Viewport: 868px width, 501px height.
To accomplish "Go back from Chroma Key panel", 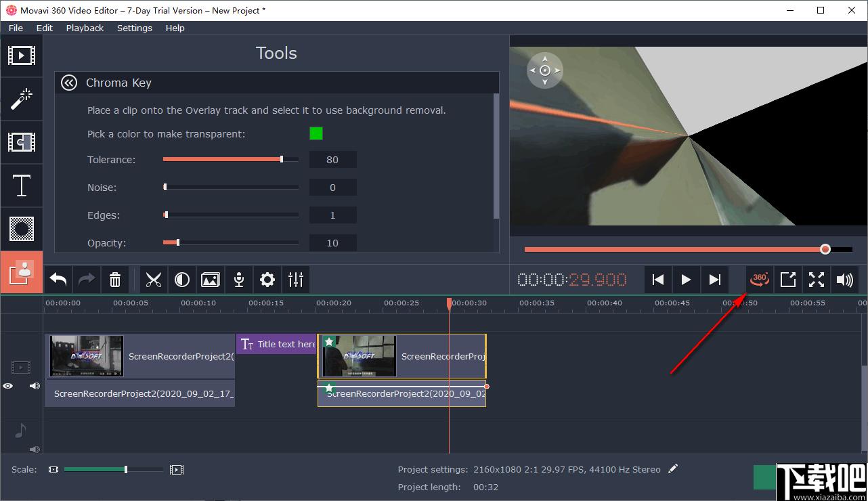I will [69, 83].
